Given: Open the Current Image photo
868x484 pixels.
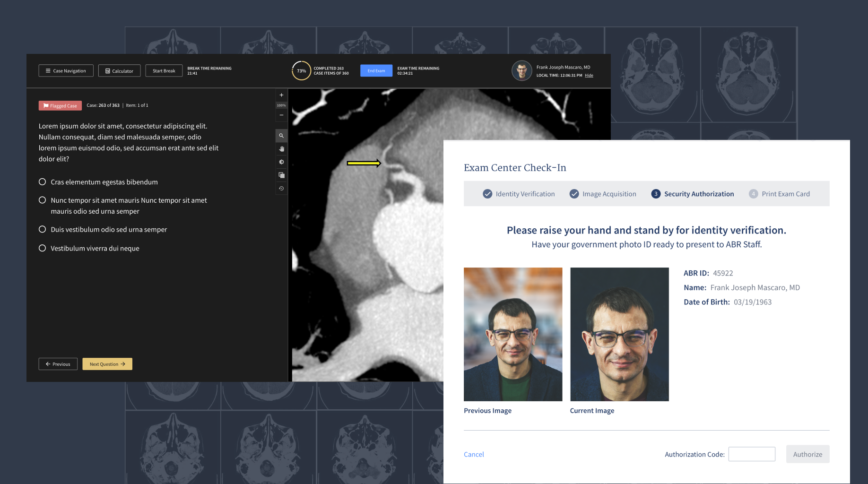Looking at the screenshot, I should coord(619,334).
